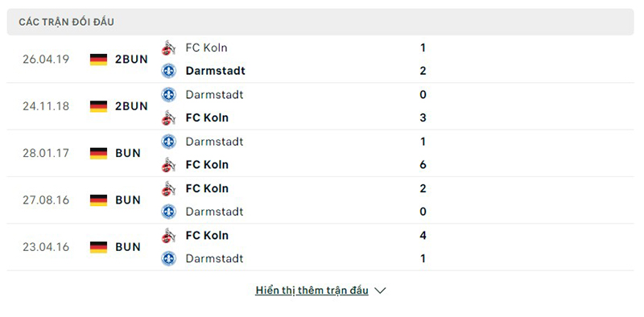Click 'Hiển thị thêm trận đấu' link
Image resolution: width=644 pixels, height=317 pixels.
click(x=312, y=290)
